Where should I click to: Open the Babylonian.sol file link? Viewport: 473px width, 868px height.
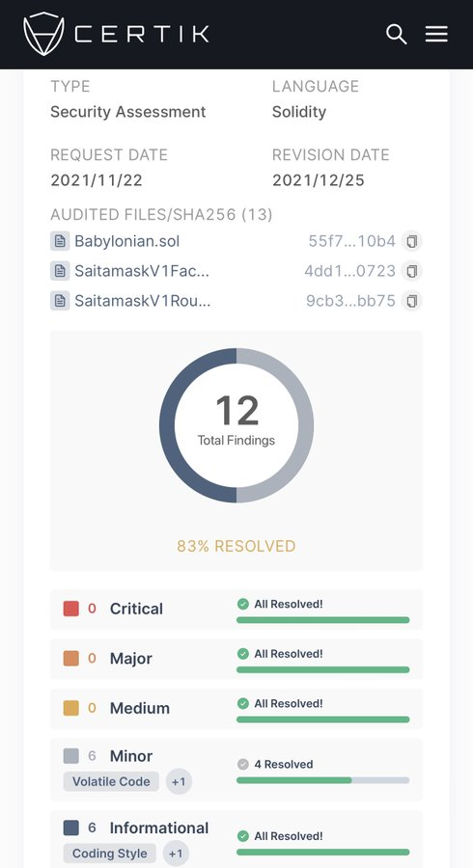pos(126,241)
